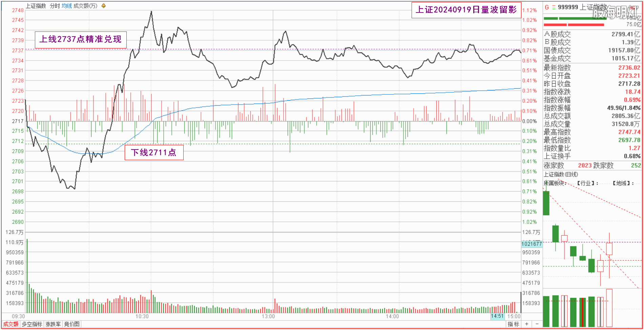Switch to the 竞价图 tab
This screenshot has width=644, height=330.
72,324
